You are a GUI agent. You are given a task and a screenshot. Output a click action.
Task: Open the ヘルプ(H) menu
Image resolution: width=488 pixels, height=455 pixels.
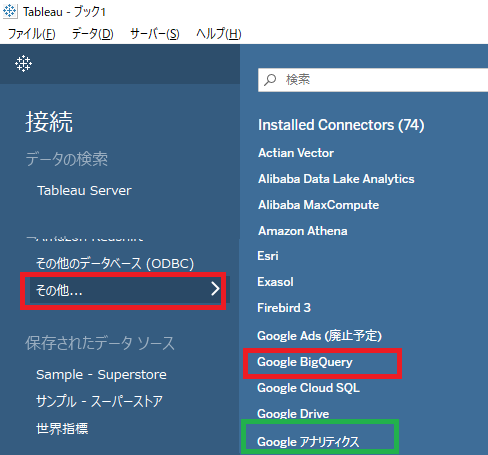[x=219, y=34]
